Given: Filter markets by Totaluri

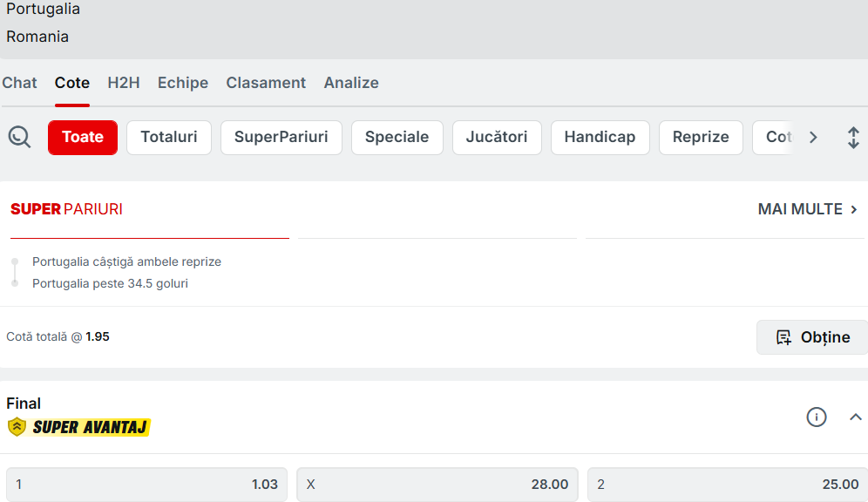Looking at the screenshot, I should click(x=169, y=138).
